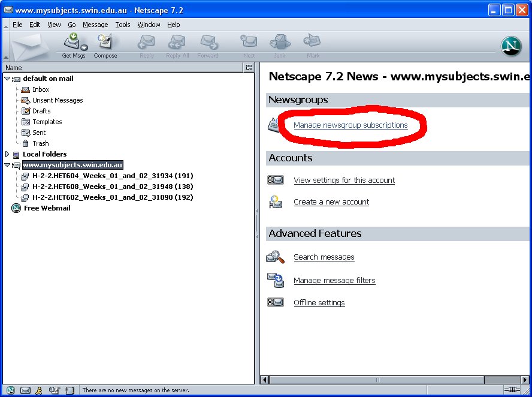
Task: Click the Reply All toolbar icon
Action: pos(177,42)
